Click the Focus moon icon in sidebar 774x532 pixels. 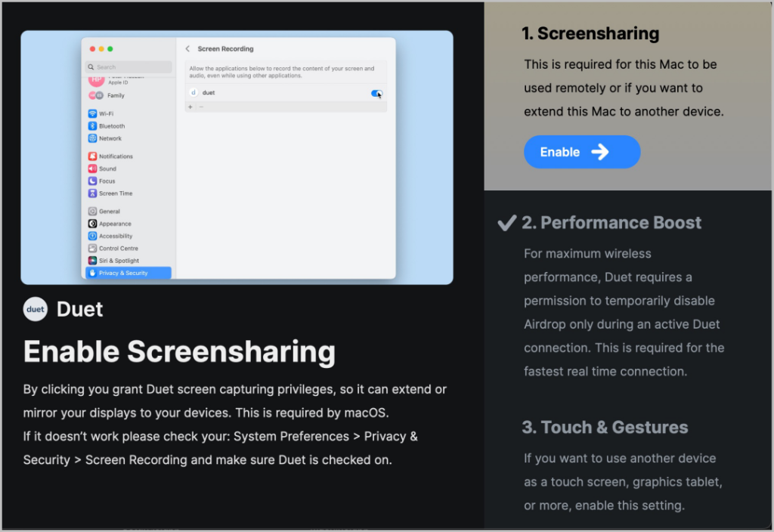coord(92,181)
